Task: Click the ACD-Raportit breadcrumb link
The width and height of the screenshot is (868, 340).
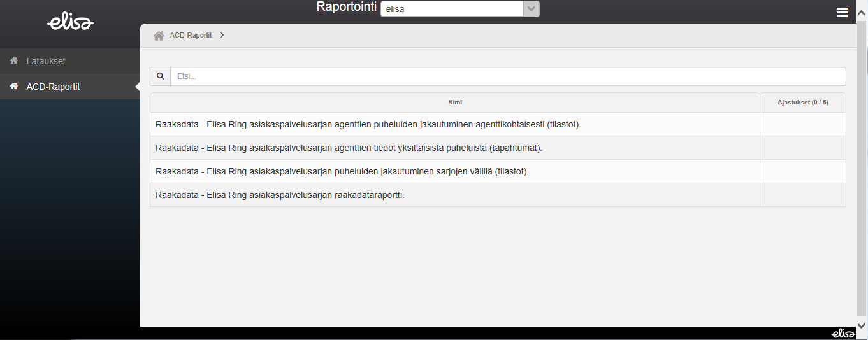Action: tap(191, 36)
